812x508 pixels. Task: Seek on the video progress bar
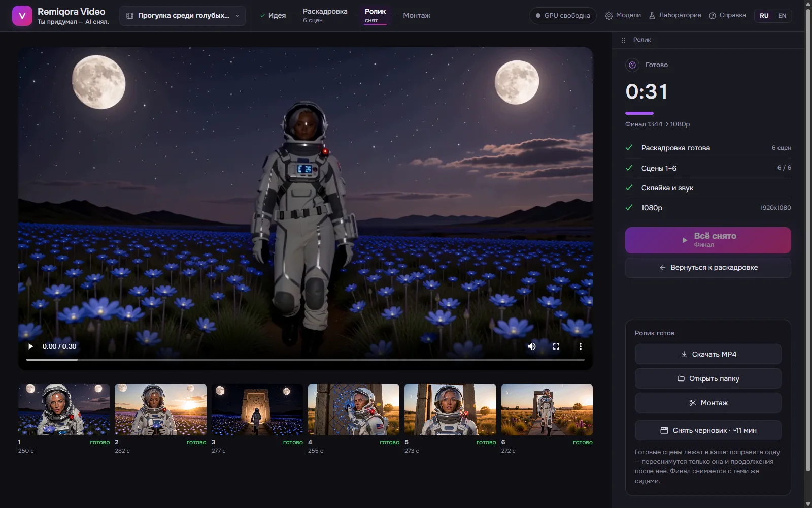pos(306,360)
